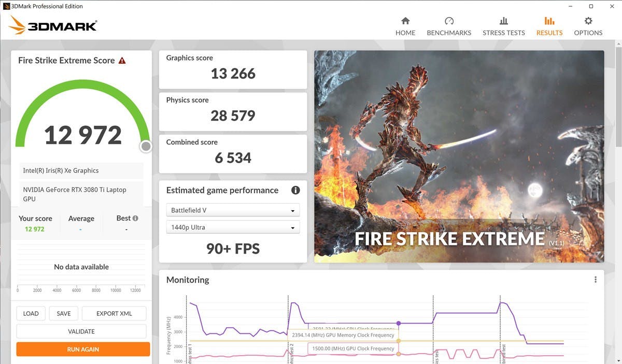Click EXPORT XML button
This screenshot has width=622, height=364.
point(114,313)
